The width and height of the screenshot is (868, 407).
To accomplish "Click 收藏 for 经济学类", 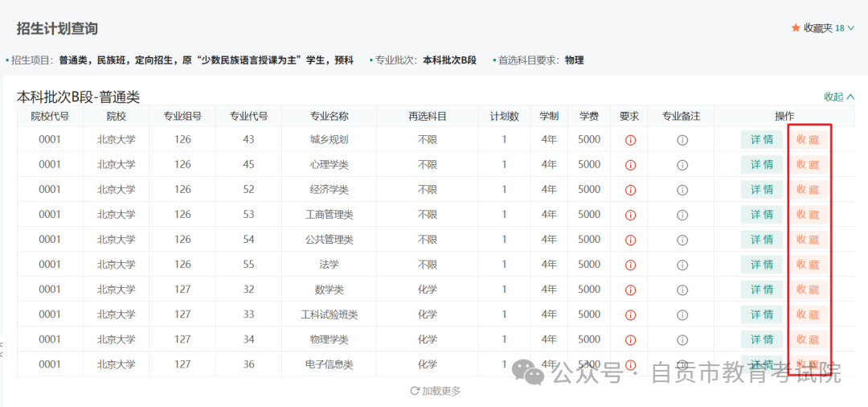I will point(808,189).
